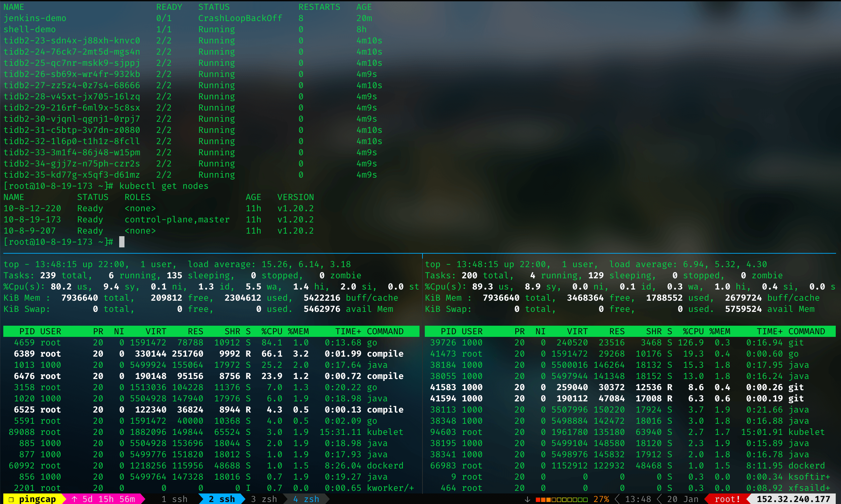Click right pane kubelet process 94603
Viewport: 841px width, 504px height.
[x=630, y=432]
